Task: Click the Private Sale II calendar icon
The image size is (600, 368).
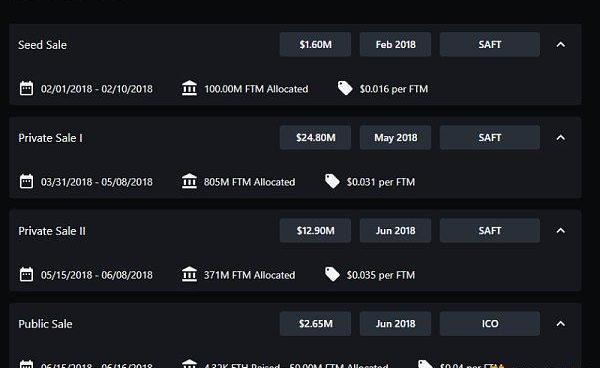Action: click(x=26, y=274)
